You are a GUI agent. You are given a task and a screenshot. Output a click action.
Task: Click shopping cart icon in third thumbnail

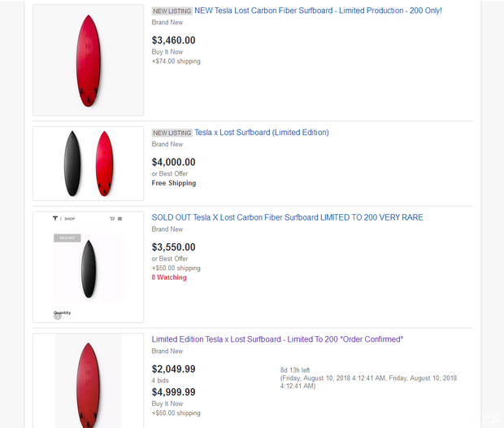pyautogui.click(x=112, y=218)
